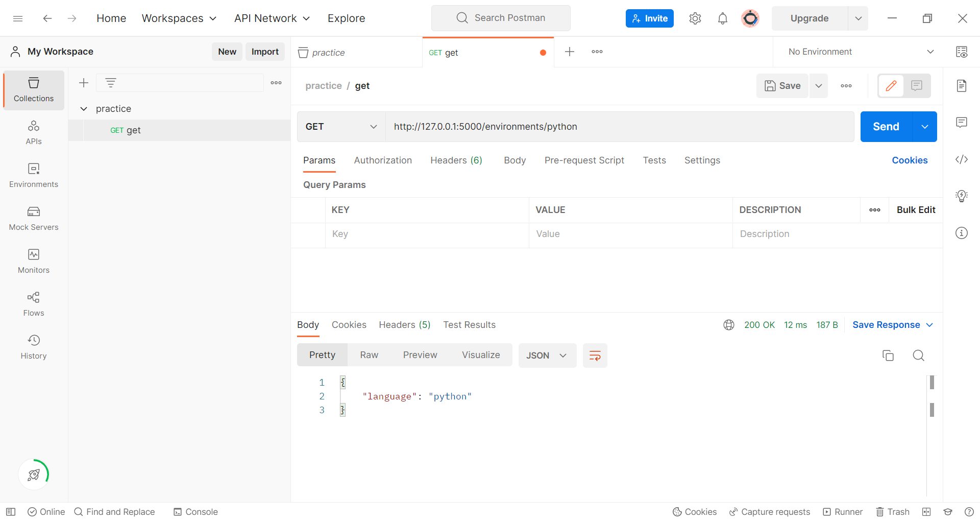Click Bulk Edit
Viewport: 980px width, 521px height.
point(916,210)
